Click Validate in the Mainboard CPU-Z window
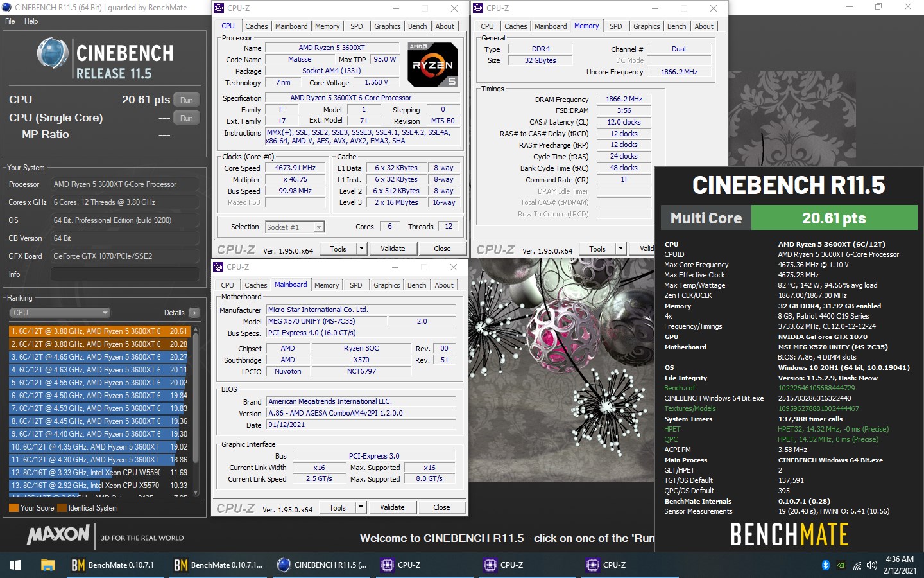 392,507
